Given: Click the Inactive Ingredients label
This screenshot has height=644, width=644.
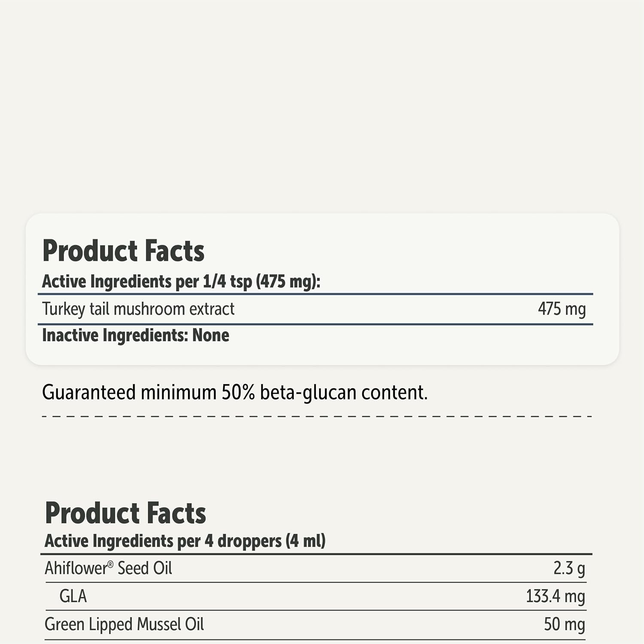Looking at the screenshot, I should (x=115, y=335).
